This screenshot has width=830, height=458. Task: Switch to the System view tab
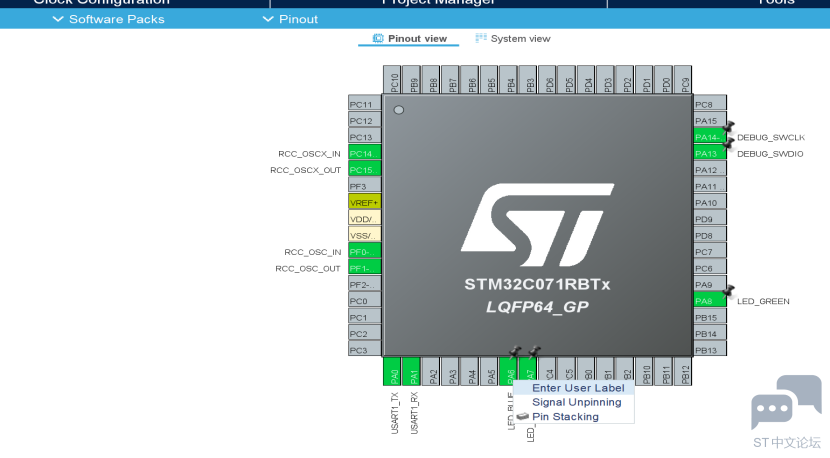coord(512,39)
